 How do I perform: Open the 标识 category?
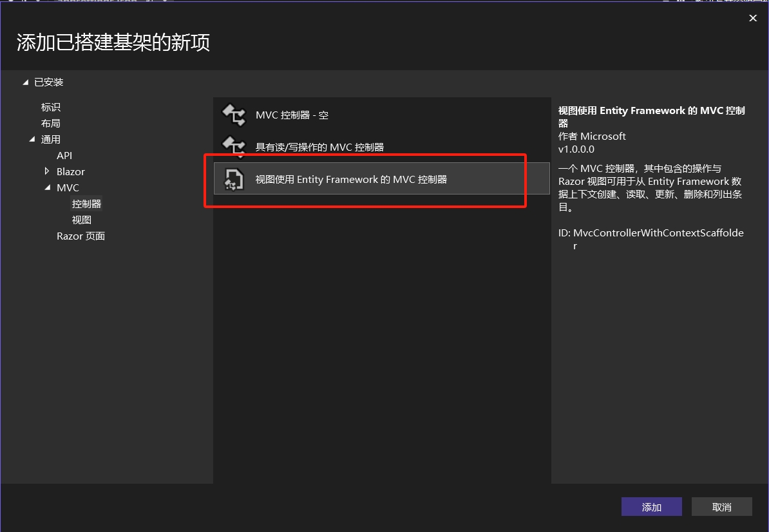pos(50,107)
